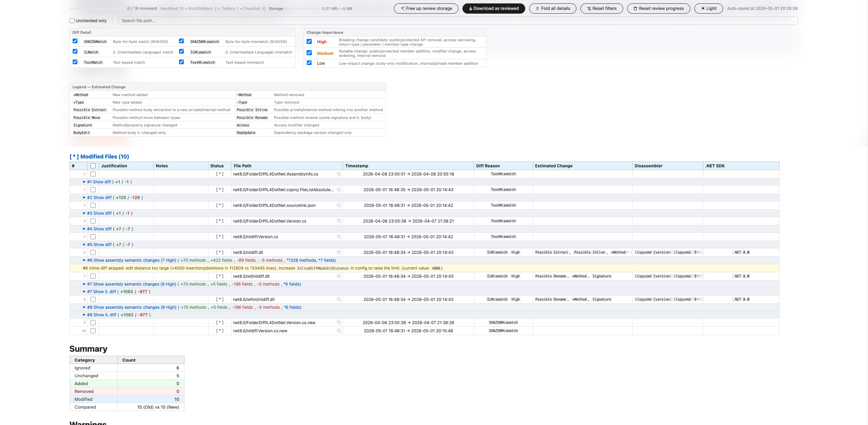
Task: Expand #7 Show assembly semantic changes
Action: pos(192,284)
